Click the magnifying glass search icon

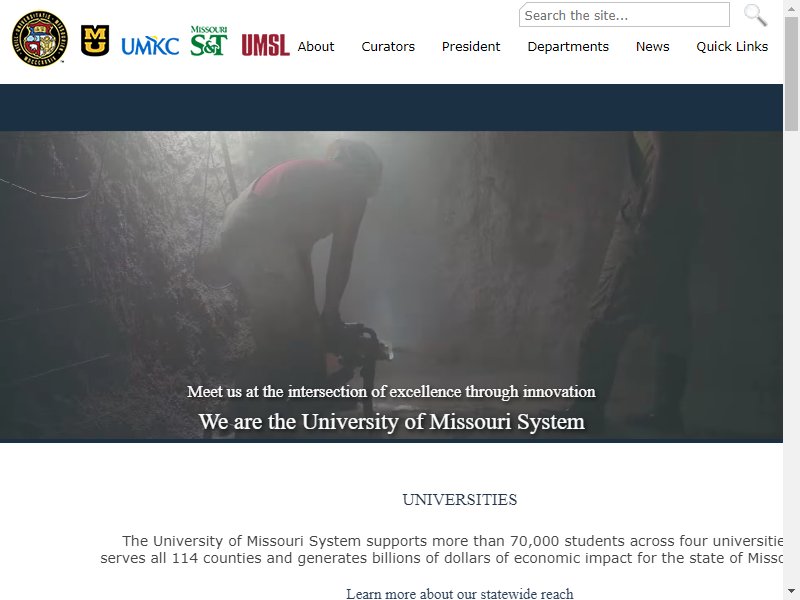755,15
